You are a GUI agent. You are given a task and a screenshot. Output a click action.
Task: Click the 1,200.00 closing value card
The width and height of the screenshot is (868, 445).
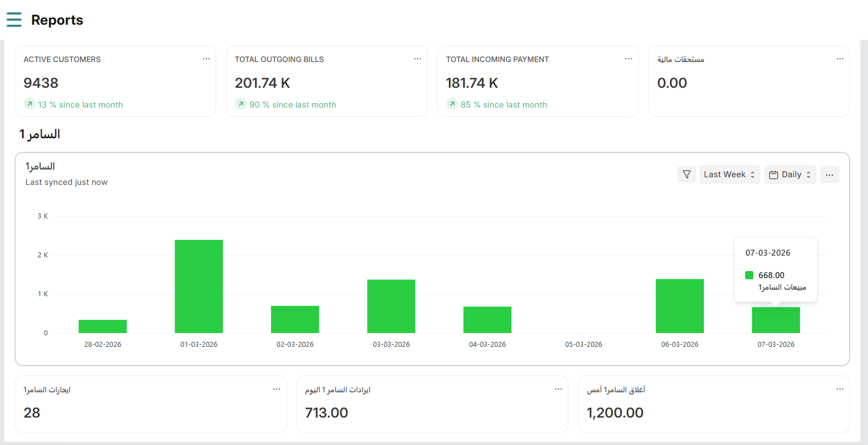[615, 413]
